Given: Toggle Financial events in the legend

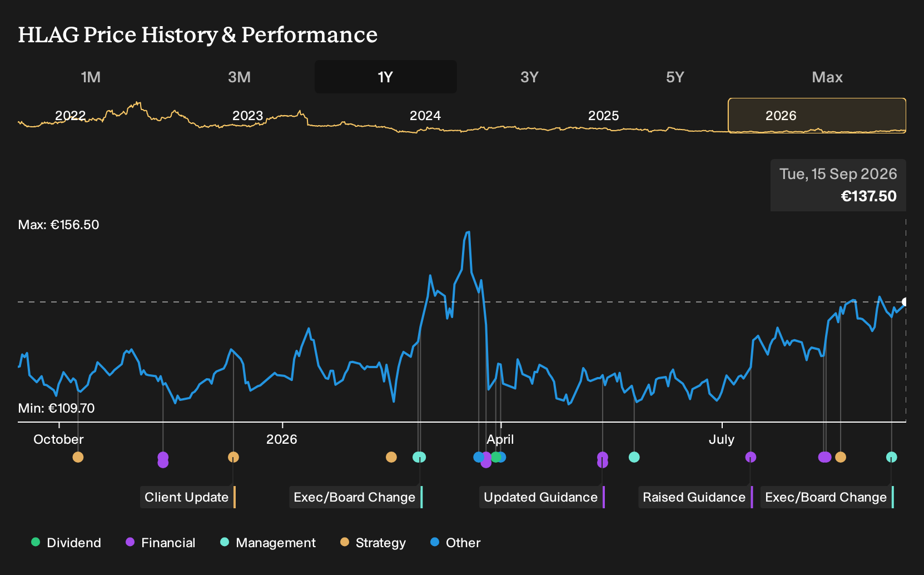Looking at the screenshot, I should click(161, 543).
